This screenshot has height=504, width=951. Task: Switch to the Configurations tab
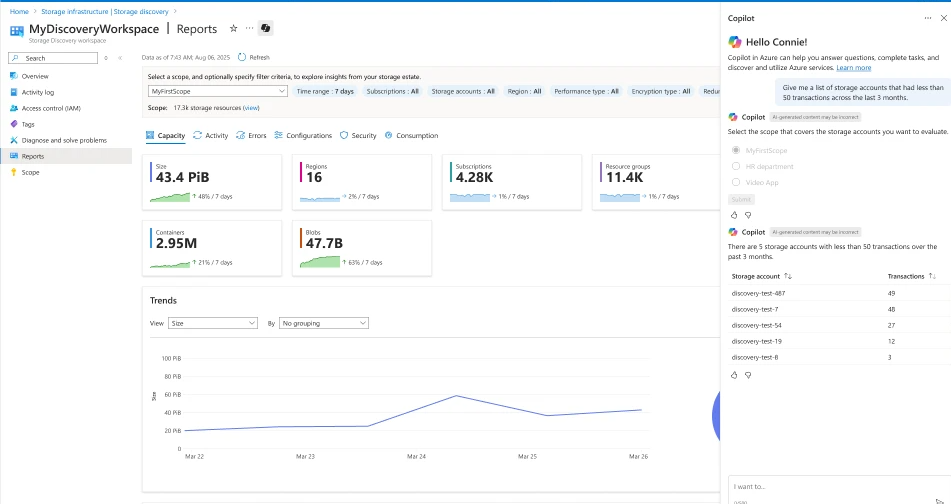coord(303,136)
